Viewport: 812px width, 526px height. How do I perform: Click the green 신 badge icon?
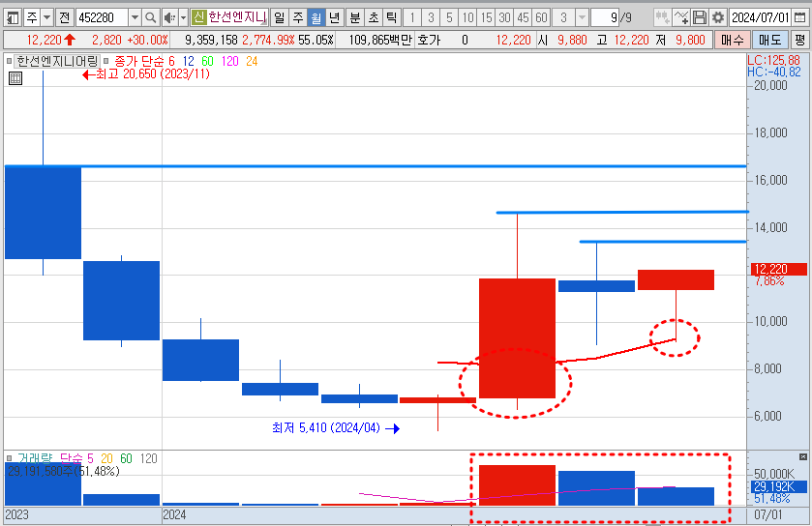coord(198,18)
